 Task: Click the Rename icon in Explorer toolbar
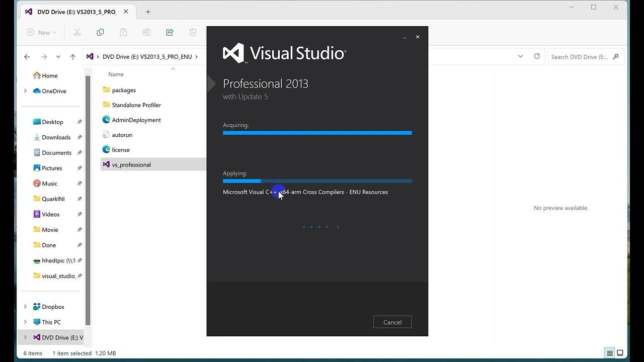pyautogui.click(x=146, y=33)
